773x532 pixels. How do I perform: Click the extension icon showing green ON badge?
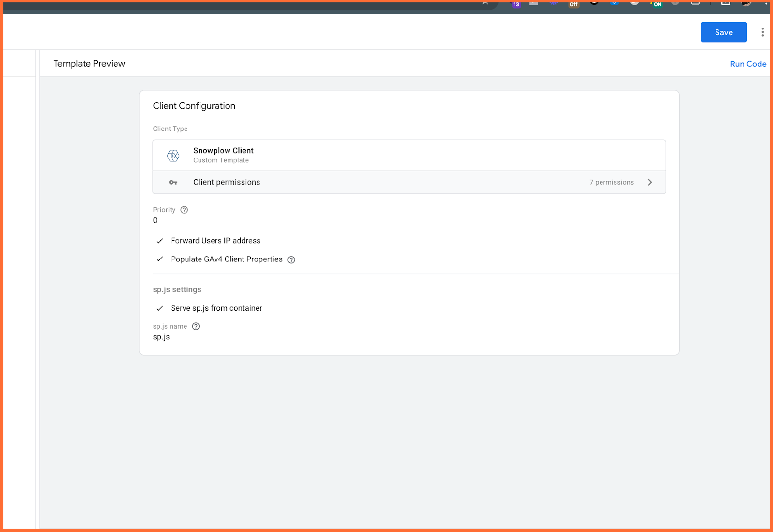tap(656, 4)
